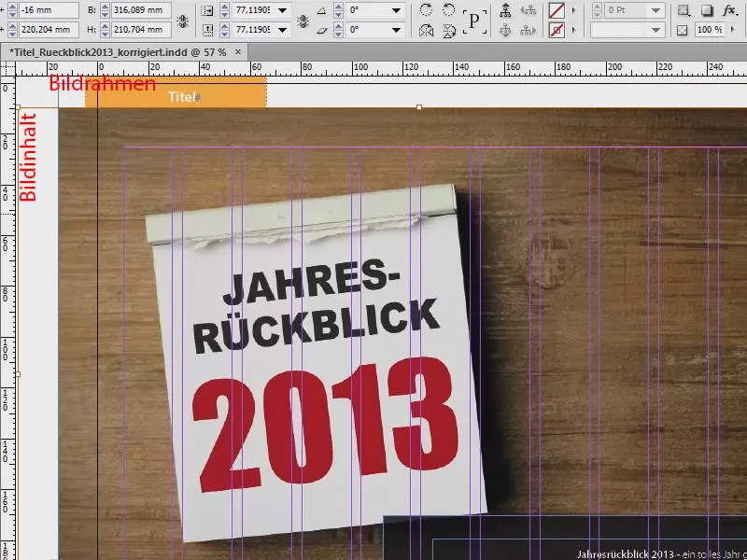This screenshot has height=560, width=747.
Task: Open the opacity slider arrow next to 100 %
Action: point(733,30)
